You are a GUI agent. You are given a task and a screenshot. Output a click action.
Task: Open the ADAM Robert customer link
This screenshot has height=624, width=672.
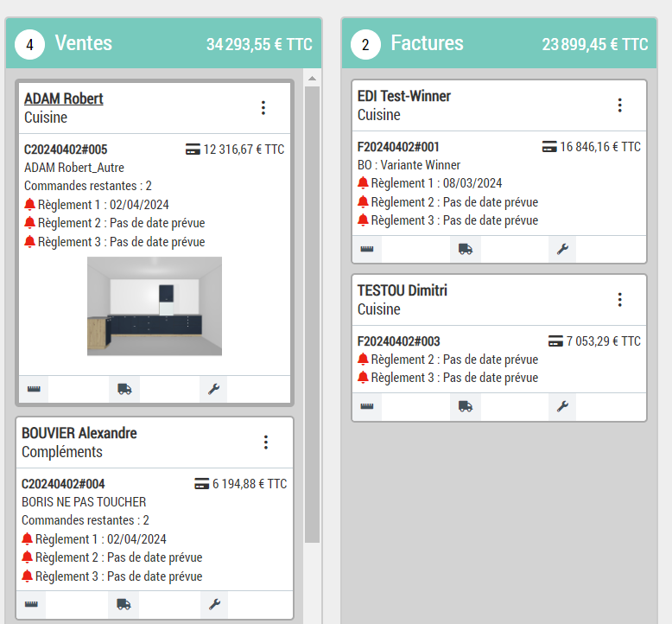[64, 99]
